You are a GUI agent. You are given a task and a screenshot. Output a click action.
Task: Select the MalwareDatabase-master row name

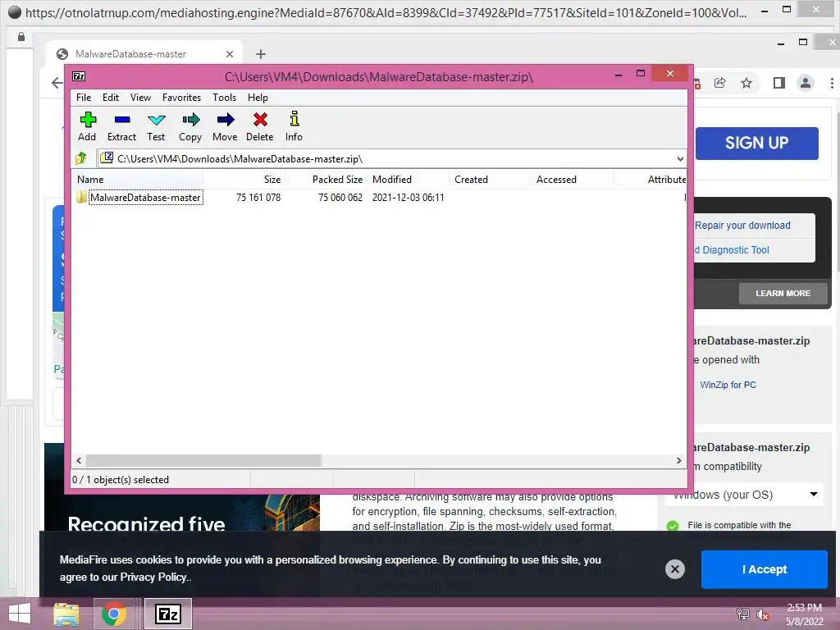(145, 197)
